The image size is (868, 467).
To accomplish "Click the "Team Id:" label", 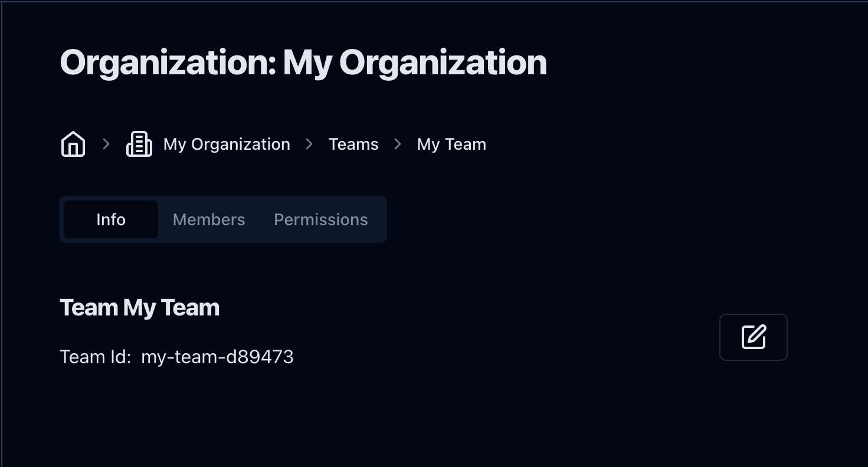I will coord(95,357).
